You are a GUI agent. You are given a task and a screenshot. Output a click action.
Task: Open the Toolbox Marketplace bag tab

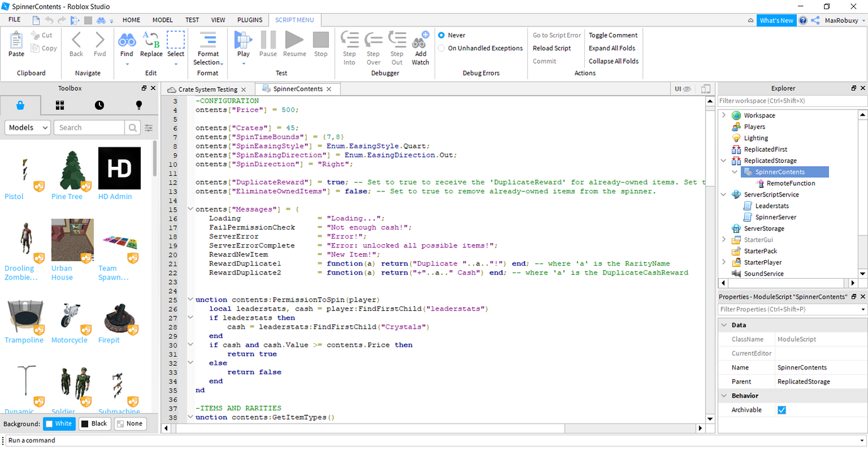[x=21, y=105]
